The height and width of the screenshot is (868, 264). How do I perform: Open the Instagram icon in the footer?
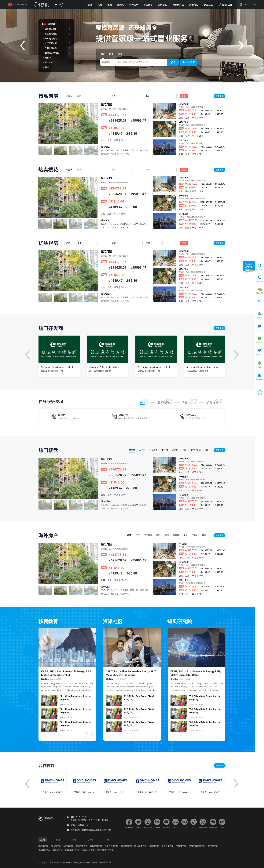click(148, 822)
